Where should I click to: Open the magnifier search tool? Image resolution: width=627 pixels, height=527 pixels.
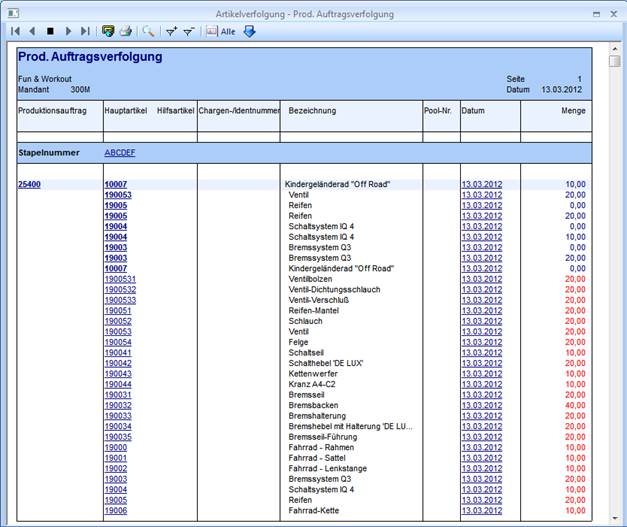(149, 32)
